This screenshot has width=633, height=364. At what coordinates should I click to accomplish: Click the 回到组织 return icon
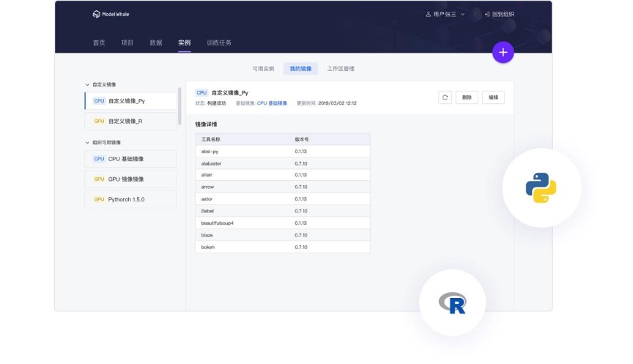click(x=487, y=14)
